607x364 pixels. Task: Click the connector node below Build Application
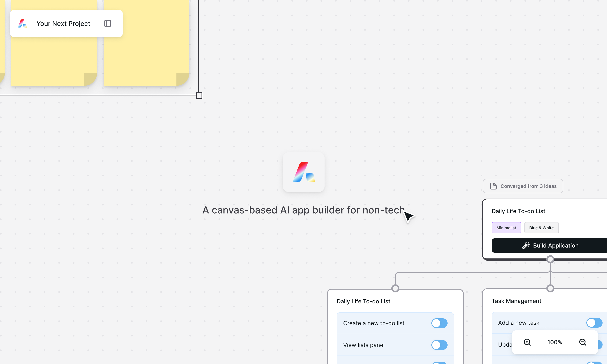coord(550,259)
